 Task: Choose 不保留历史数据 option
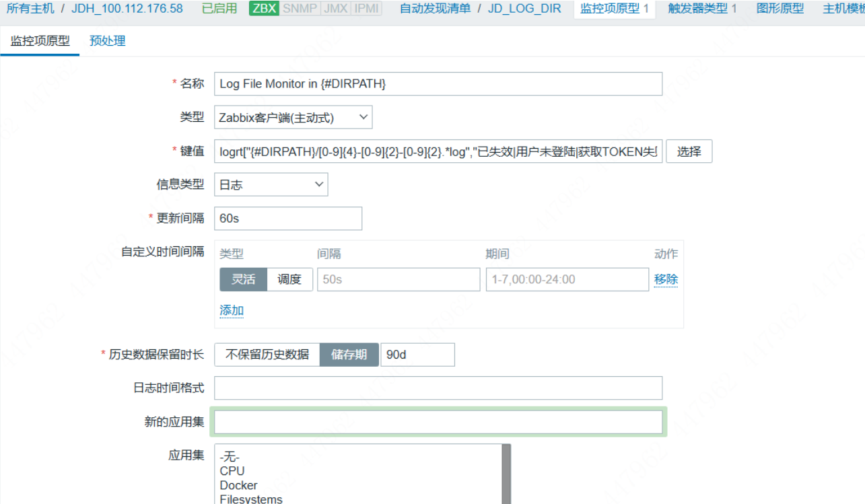tap(267, 355)
